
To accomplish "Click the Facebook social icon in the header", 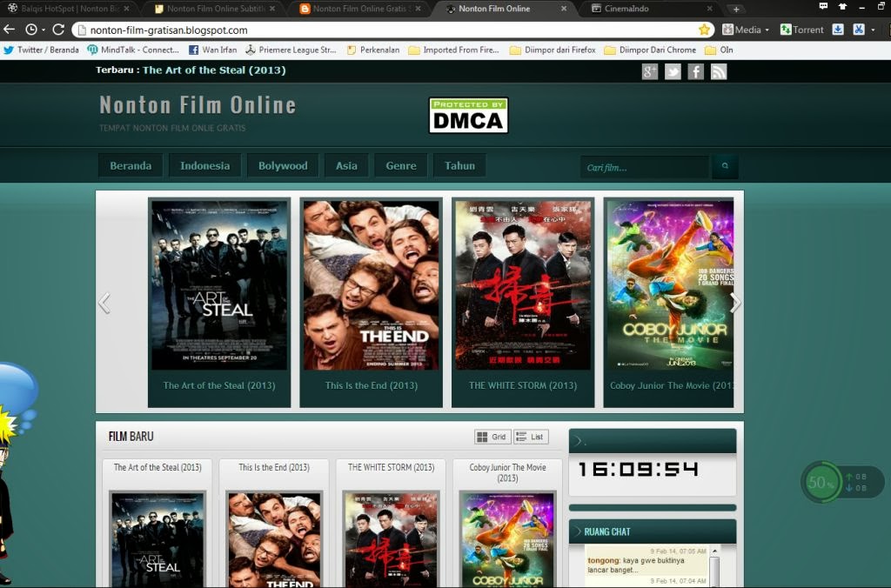I will point(695,71).
